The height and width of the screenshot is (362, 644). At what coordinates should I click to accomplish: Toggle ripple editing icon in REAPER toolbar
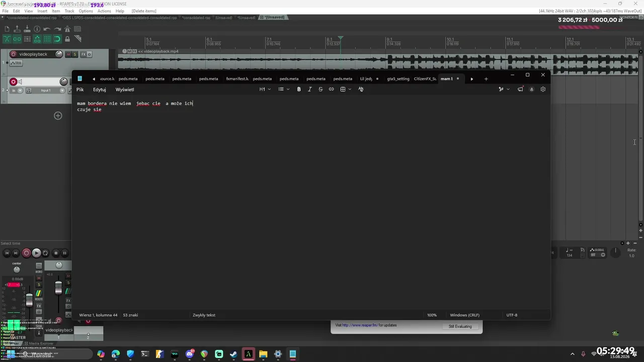27,39
